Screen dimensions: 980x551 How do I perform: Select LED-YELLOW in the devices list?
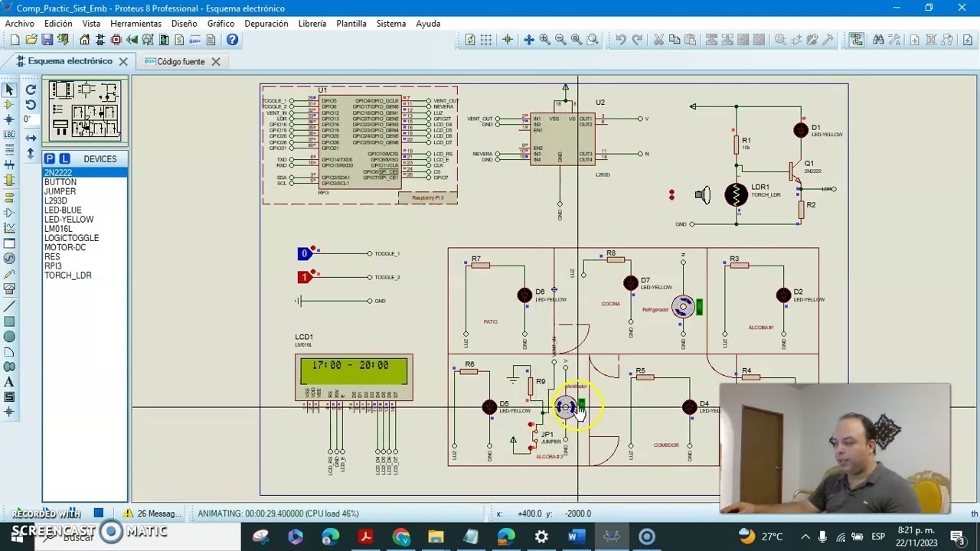85,220
